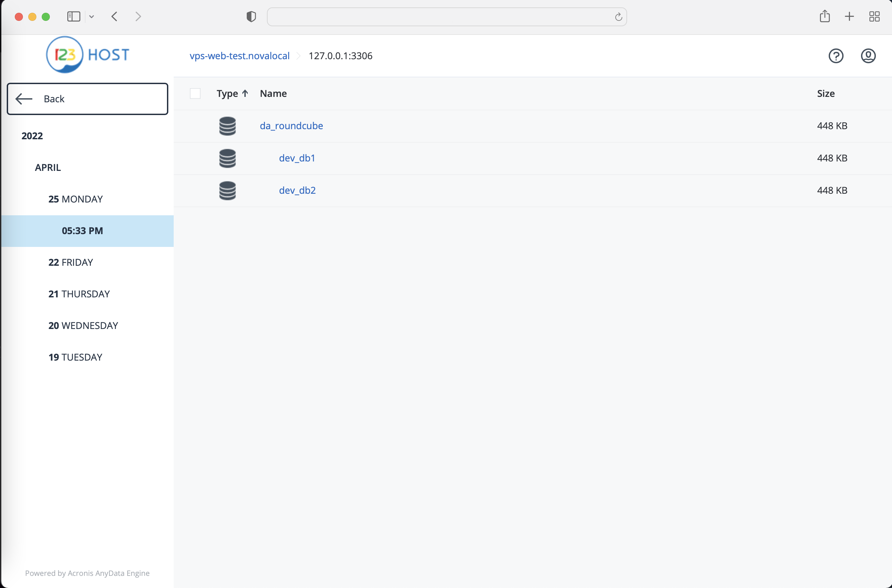Click the Safari share icon
This screenshot has width=892, height=588.
tap(824, 16)
